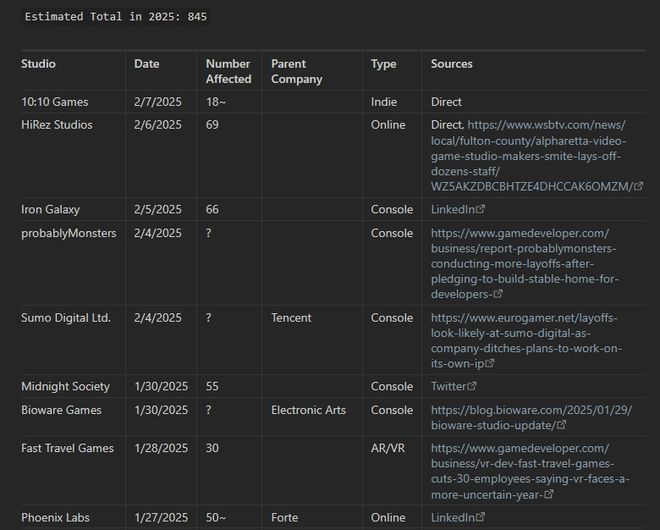Open the LinkedIn source for Iron Galaxy
The width and height of the screenshot is (660, 530).
click(452, 210)
